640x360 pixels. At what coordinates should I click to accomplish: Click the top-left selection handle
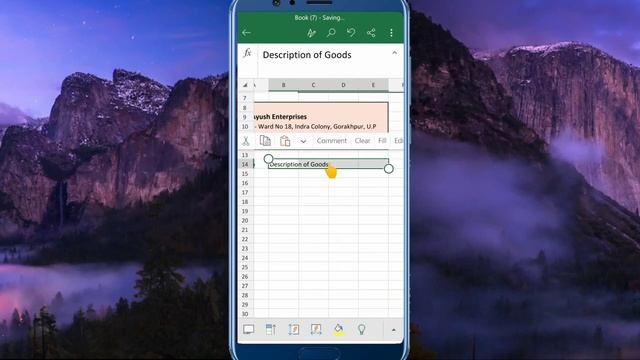[268, 158]
